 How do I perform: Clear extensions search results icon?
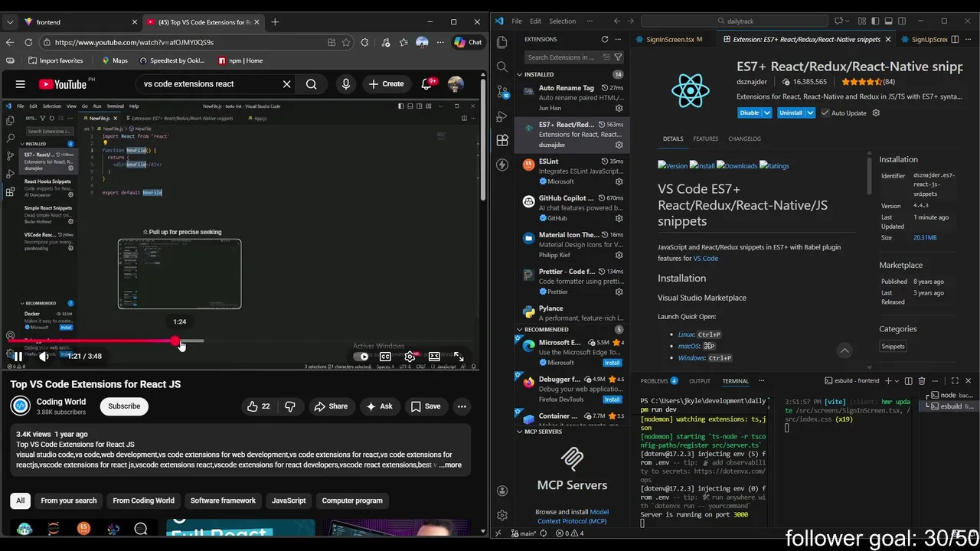tap(606, 57)
